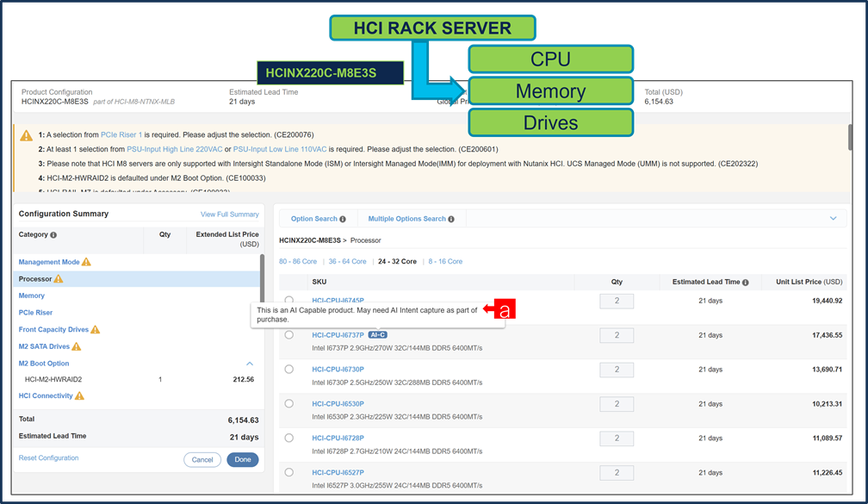Click the Category info icon

click(53, 235)
